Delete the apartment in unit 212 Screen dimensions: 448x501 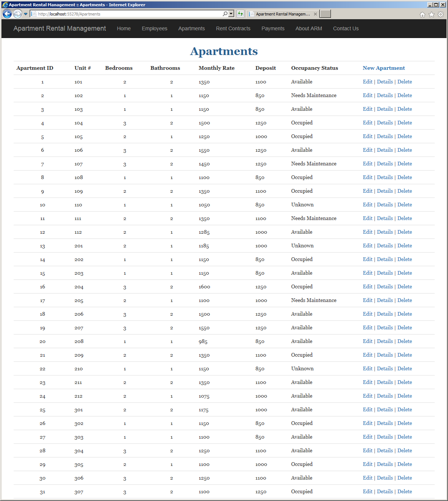[x=405, y=396]
